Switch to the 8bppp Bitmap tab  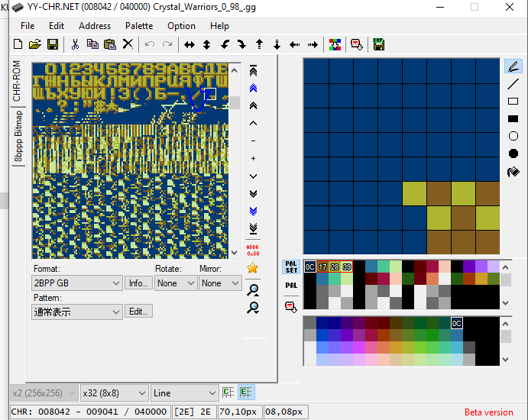coord(18,136)
